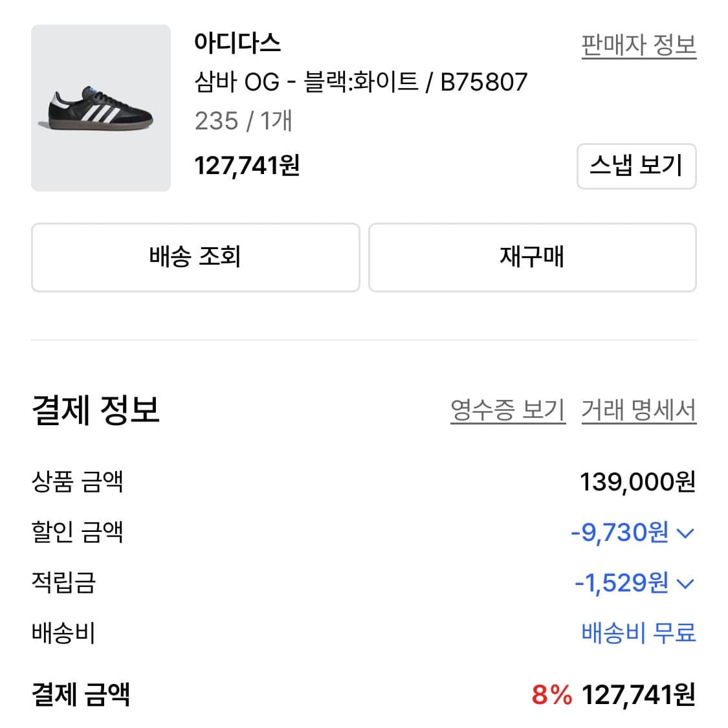The height and width of the screenshot is (728, 728).
Task: View the receipt via 영수증 보기
Action: click(x=507, y=410)
